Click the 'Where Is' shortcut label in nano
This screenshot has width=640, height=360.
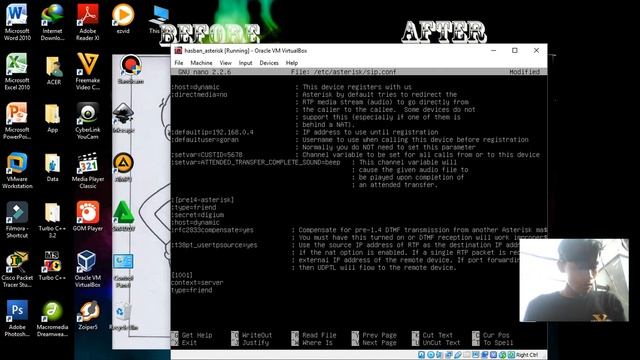point(317,343)
